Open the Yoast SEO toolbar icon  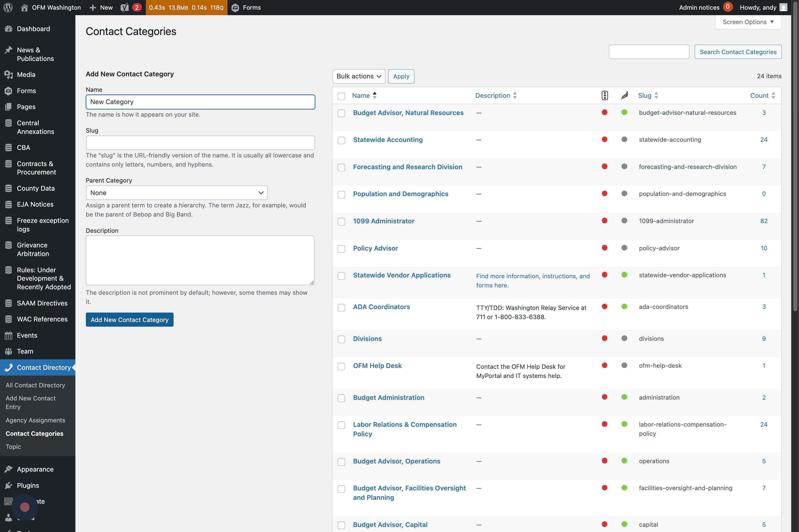point(125,8)
